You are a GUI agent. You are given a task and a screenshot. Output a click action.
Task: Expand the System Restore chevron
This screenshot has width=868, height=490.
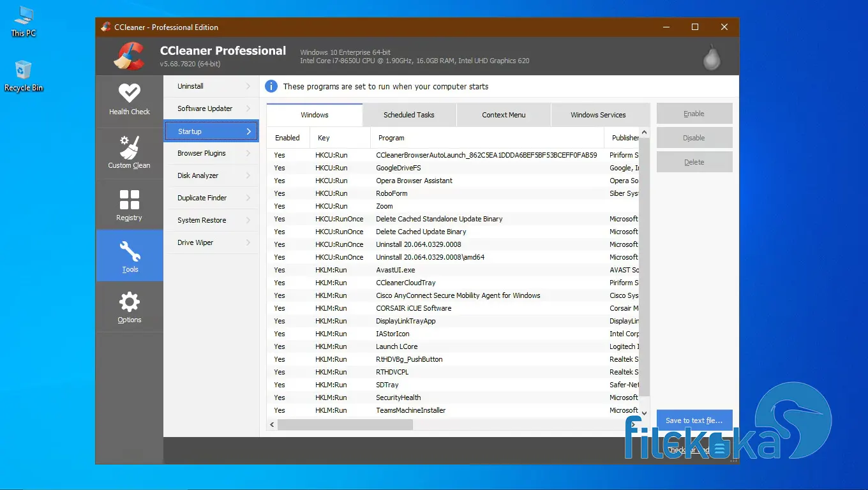[248, 220]
